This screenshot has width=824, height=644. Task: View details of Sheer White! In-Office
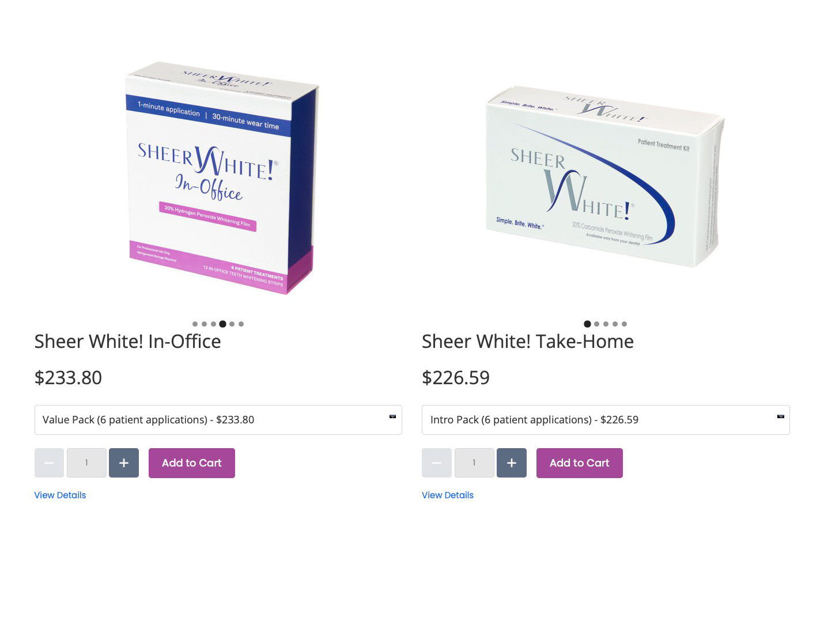60,495
